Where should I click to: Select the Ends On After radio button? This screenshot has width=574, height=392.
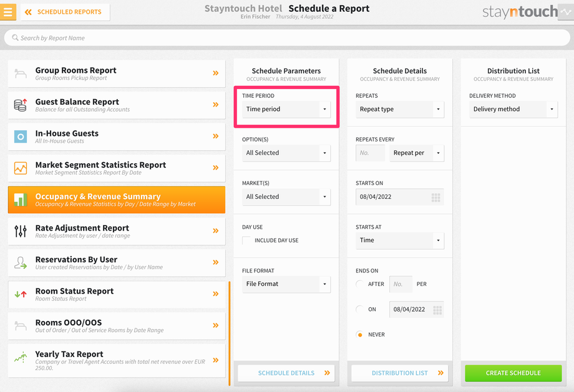pos(360,284)
